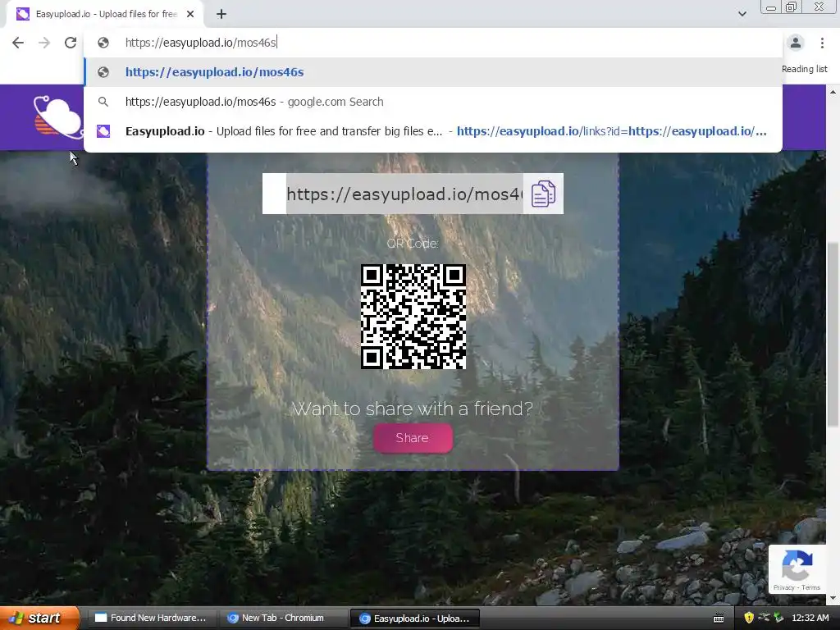
Task: Choose the google.com Search suggestion
Action: click(433, 102)
